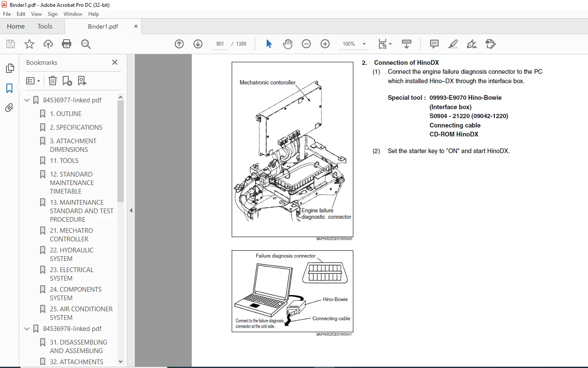Image resolution: width=588 pixels, height=368 pixels.
Task: Add a comment note icon
Action: pos(434,44)
